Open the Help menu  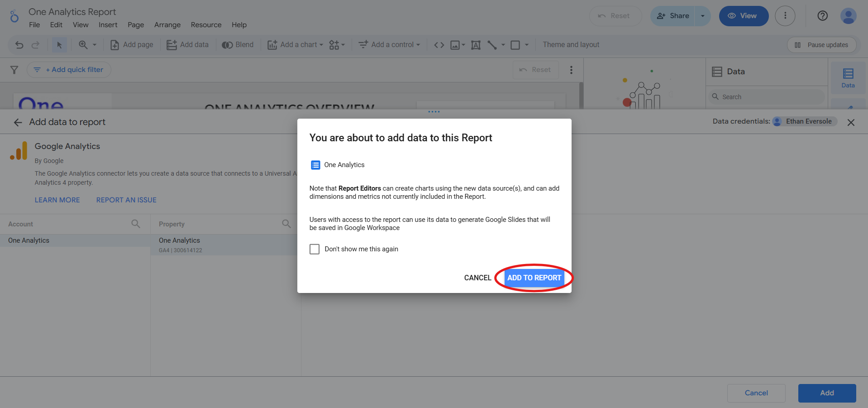tap(239, 25)
